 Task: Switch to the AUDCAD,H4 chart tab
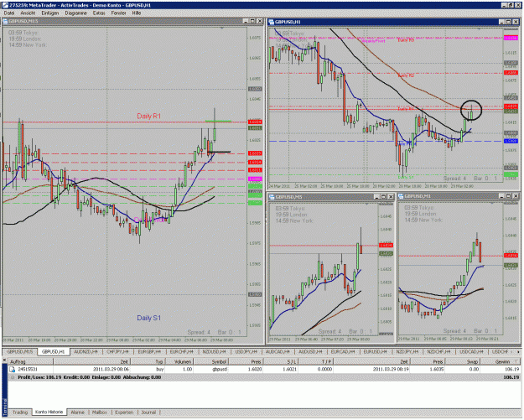[x=278, y=352]
